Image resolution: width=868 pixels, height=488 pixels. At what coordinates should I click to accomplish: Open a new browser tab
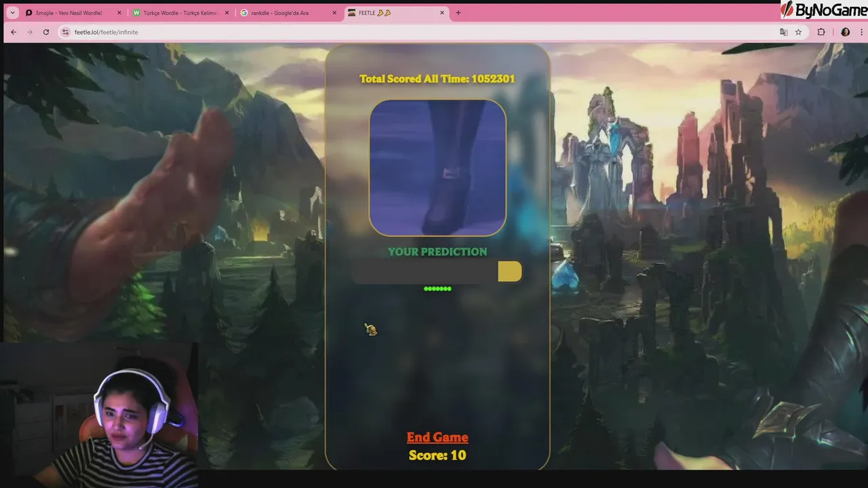[x=458, y=13]
